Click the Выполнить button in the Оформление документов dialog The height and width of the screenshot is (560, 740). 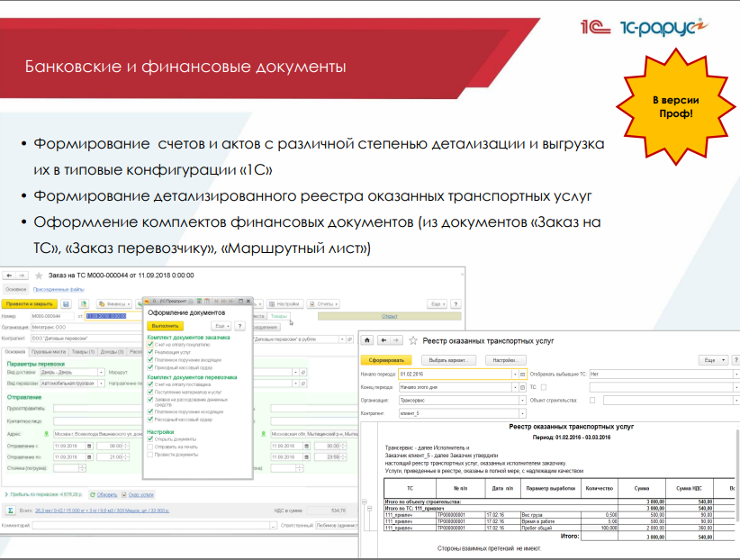click(x=165, y=326)
